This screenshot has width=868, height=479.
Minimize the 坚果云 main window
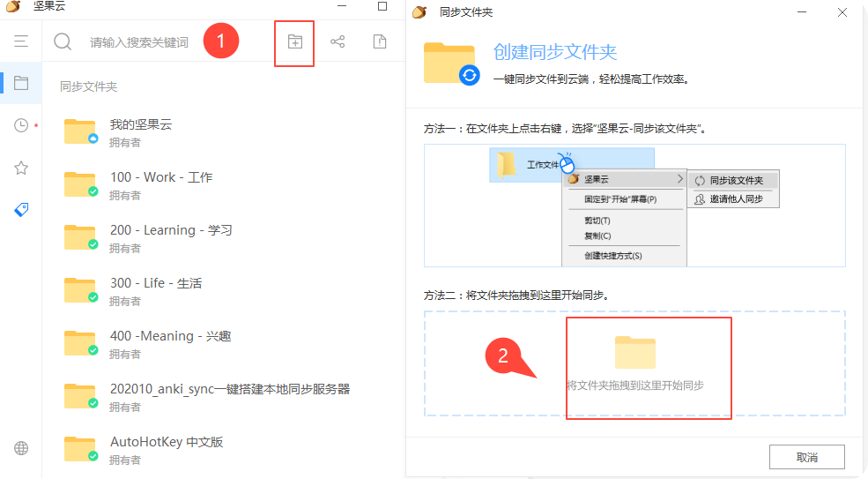click(342, 6)
